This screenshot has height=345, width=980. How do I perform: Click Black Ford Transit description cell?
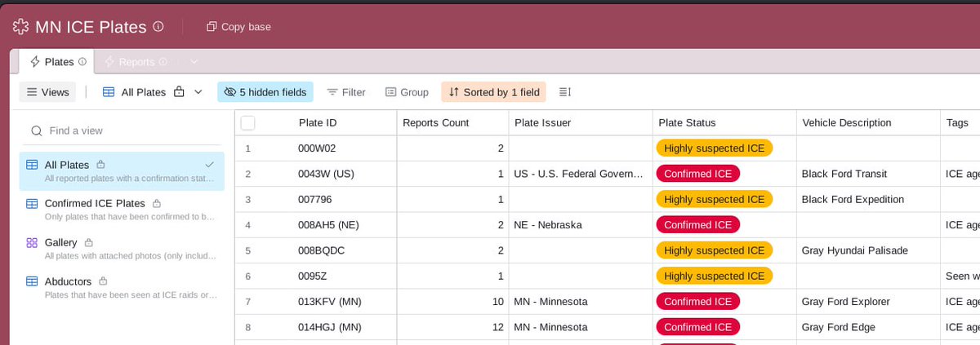[x=868, y=174]
